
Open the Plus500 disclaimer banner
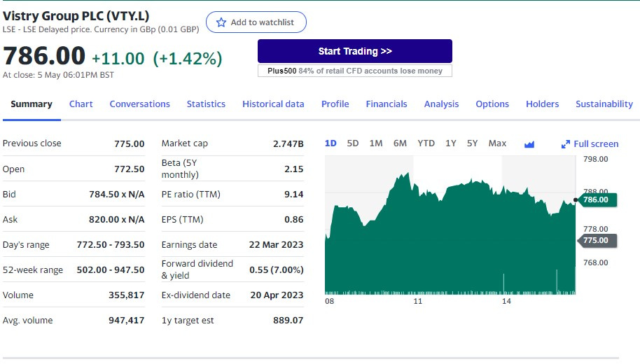(x=355, y=71)
